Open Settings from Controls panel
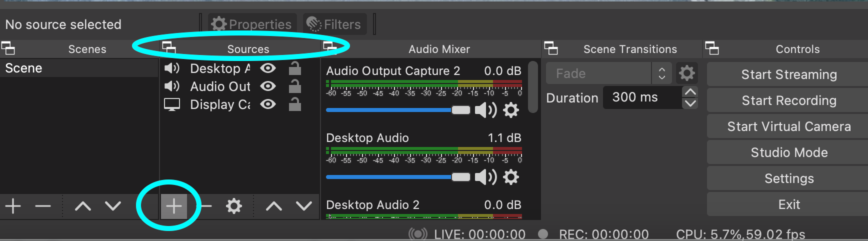This screenshot has height=241, width=868. [788, 178]
